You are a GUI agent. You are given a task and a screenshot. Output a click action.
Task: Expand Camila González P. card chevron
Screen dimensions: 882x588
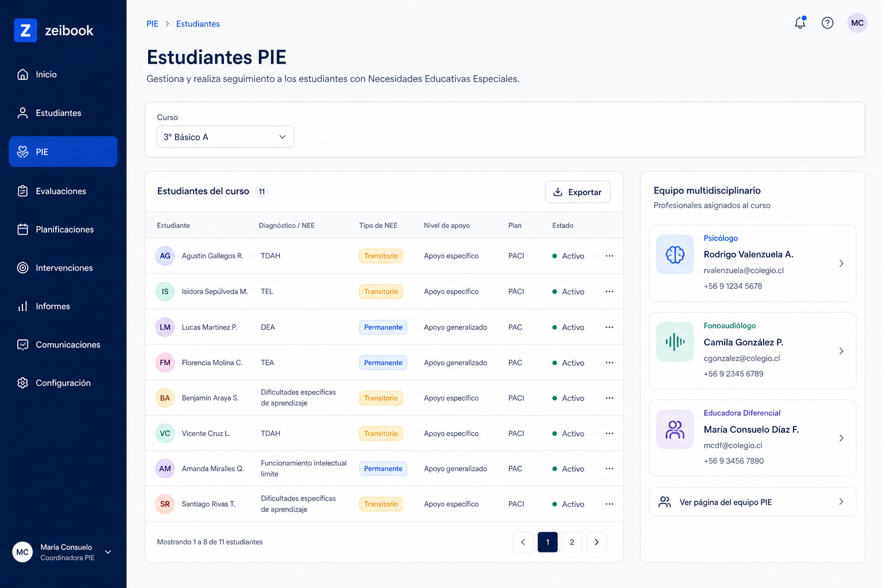(841, 351)
